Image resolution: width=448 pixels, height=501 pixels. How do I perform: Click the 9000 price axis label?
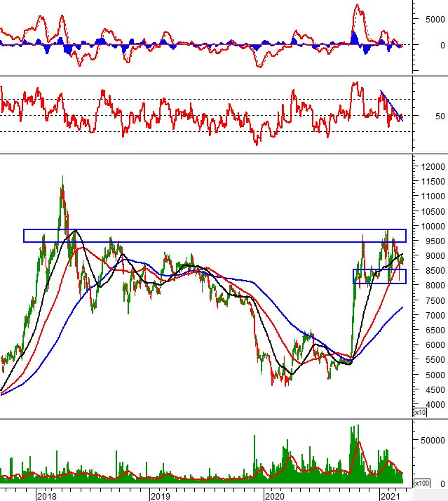[x=435, y=256]
